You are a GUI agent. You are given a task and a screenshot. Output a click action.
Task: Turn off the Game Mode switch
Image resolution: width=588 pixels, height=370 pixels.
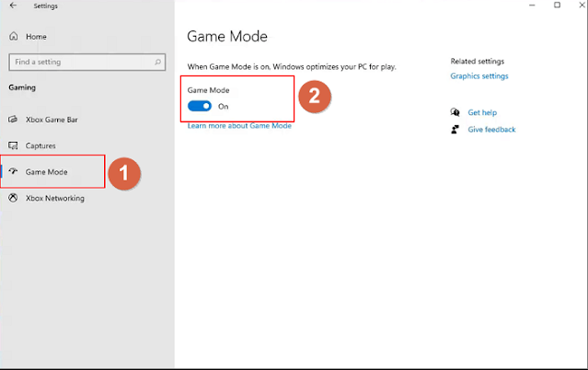(200, 106)
